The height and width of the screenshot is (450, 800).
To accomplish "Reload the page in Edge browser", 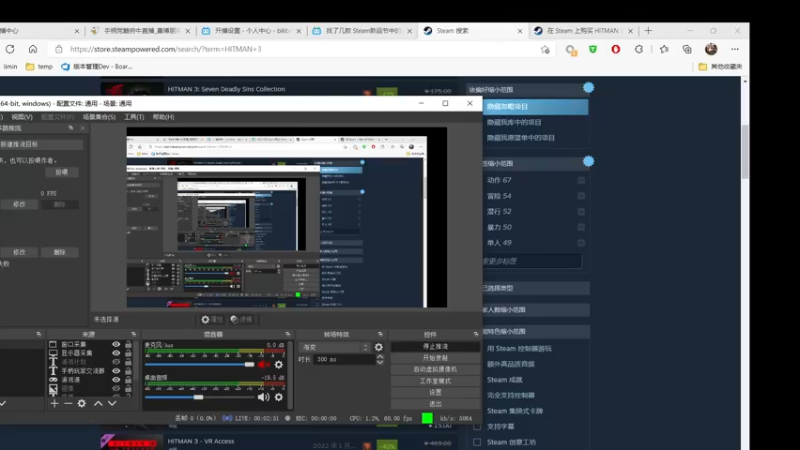I will (10, 49).
